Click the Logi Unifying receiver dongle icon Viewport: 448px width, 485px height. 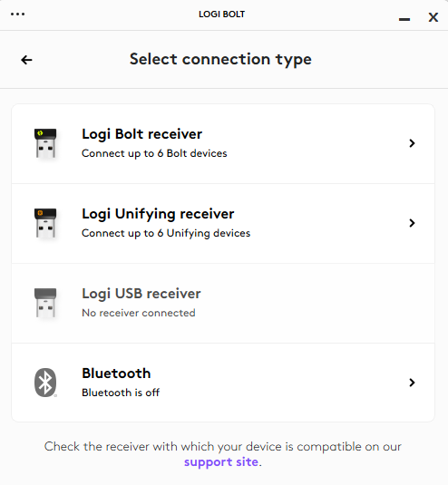point(45,223)
